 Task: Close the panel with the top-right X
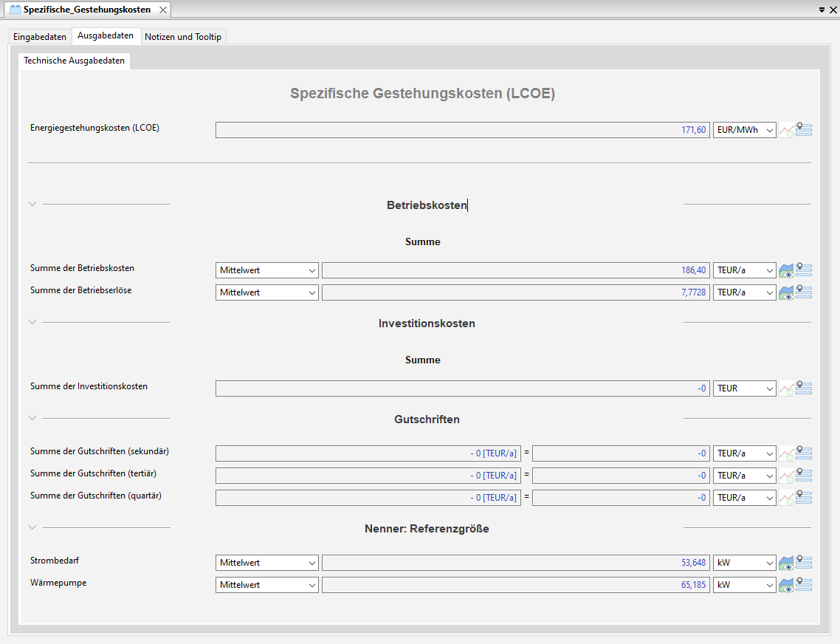pyautogui.click(x=833, y=10)
